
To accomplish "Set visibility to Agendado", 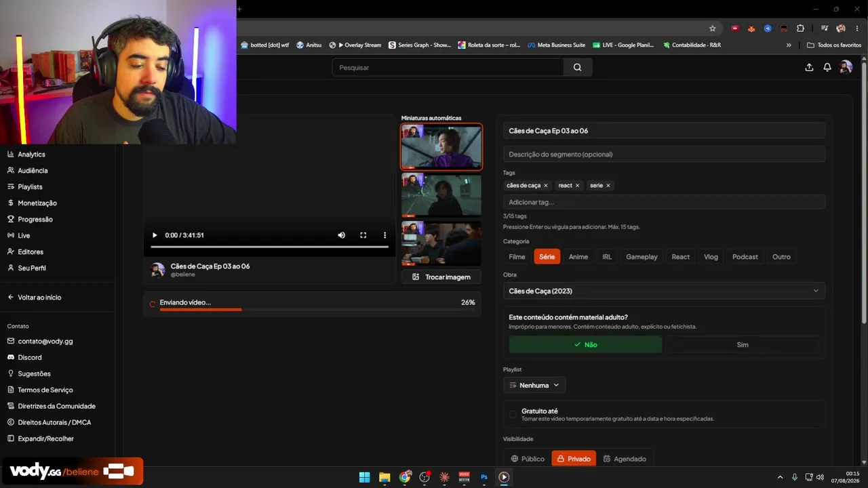I will click(625, 459).
